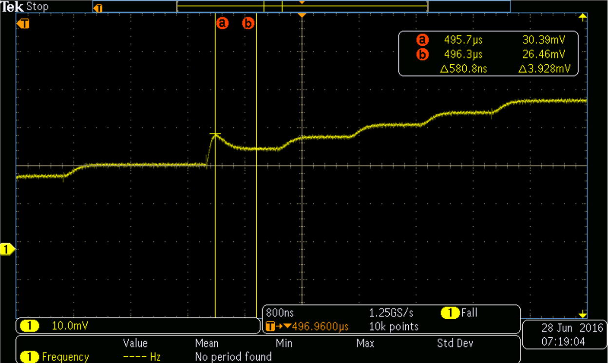Click the Tek logo

click(x=12, y=7)
